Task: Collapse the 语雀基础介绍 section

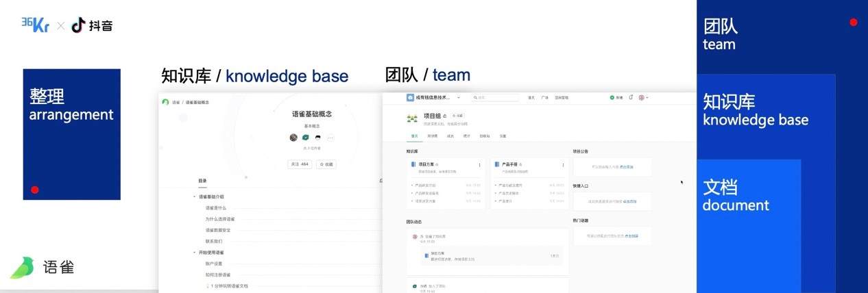Action: (195, 196)
